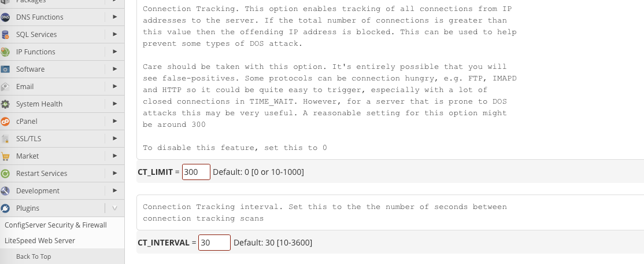Click the CT_LIMIT value input field
This screenshot has width=644, height=264.
pos(196,172)
